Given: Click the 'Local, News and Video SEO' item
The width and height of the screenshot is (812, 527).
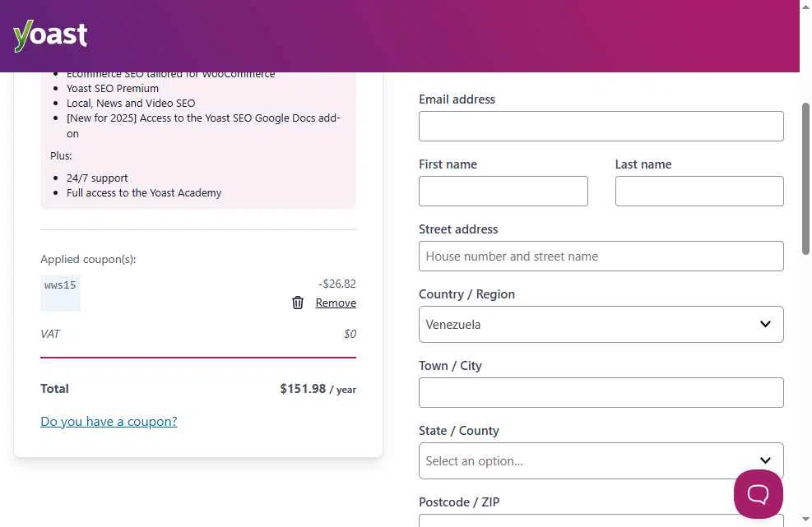Looking at the screenshot, I should pos(131,103).
